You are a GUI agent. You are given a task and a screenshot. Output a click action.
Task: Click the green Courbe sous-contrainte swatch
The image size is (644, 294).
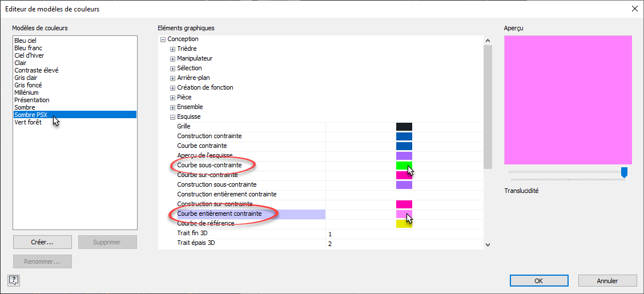coord(402,166)
